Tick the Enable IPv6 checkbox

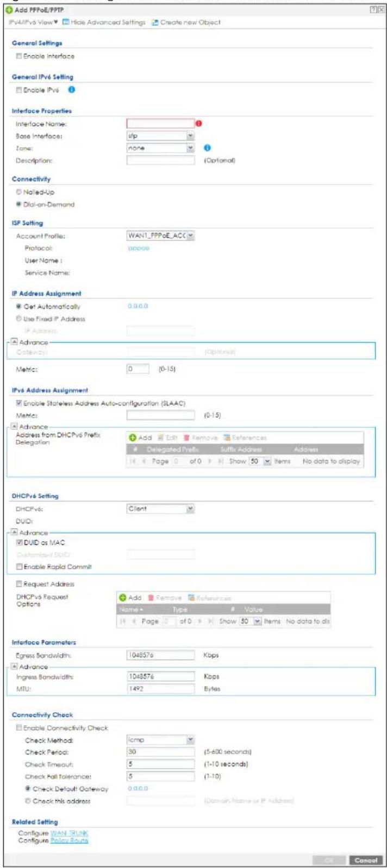18,90
